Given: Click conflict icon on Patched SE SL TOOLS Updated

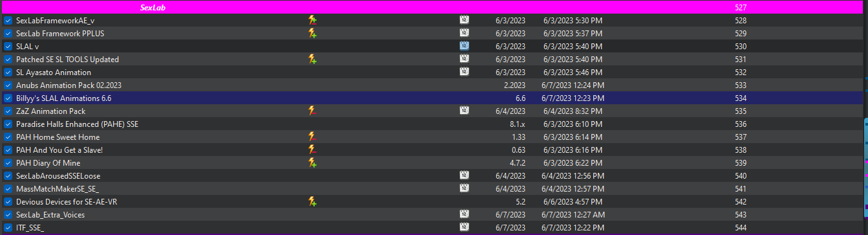Looking at the screenshot, I should pos(312,59).
